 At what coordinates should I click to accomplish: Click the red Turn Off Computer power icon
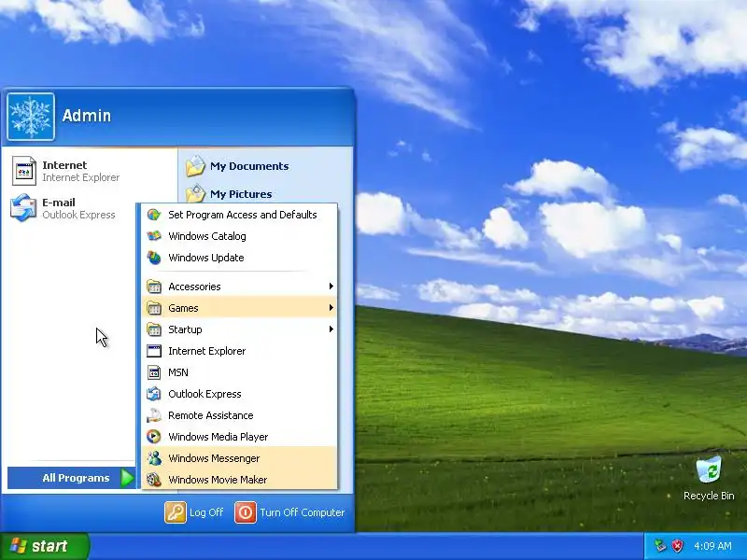tap(246, 512)
